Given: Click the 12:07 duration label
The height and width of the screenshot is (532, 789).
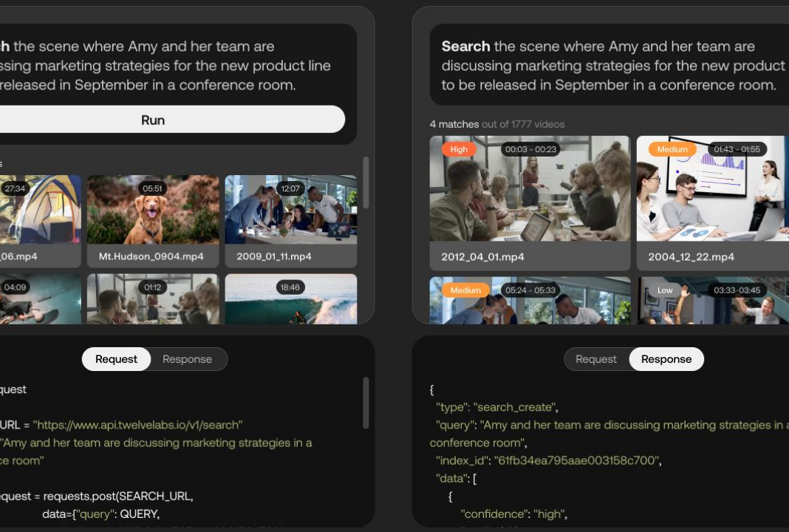Looking at the screenshot, I should click(x=290, y=188).
